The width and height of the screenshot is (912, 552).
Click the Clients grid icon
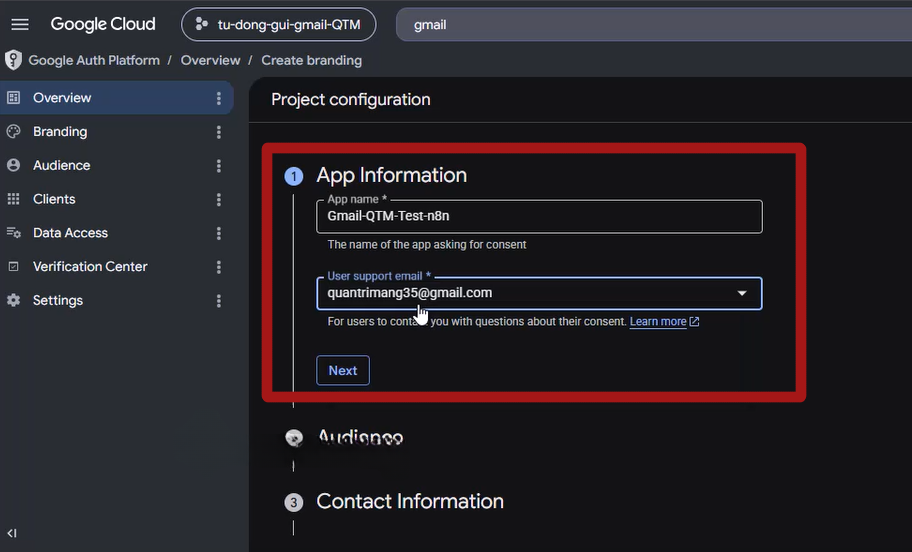(x=13, y=199)
